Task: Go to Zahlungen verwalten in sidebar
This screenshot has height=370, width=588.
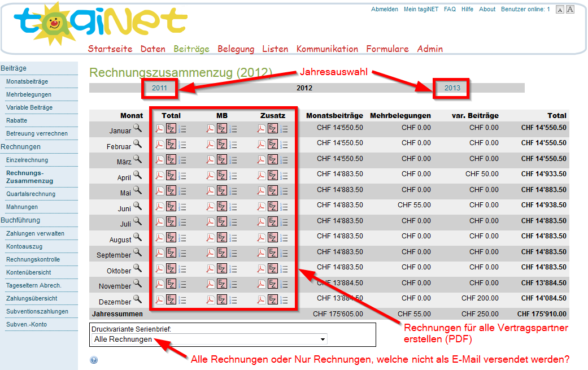Action: tap(35, 233)
